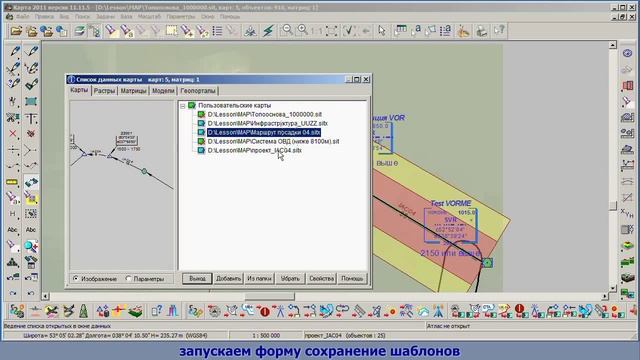Click the red X delete icon in left toolbar
Image resolution: width=640 pixels, height=360 pixels.
[13, 134]
